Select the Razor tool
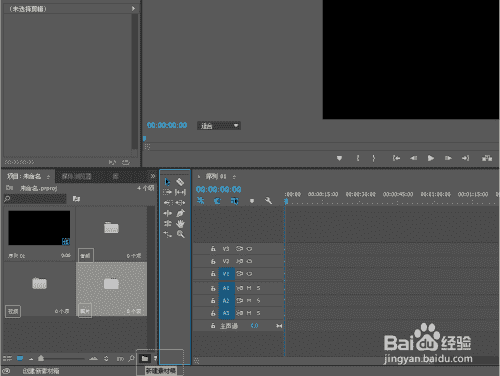 point(180,182)
